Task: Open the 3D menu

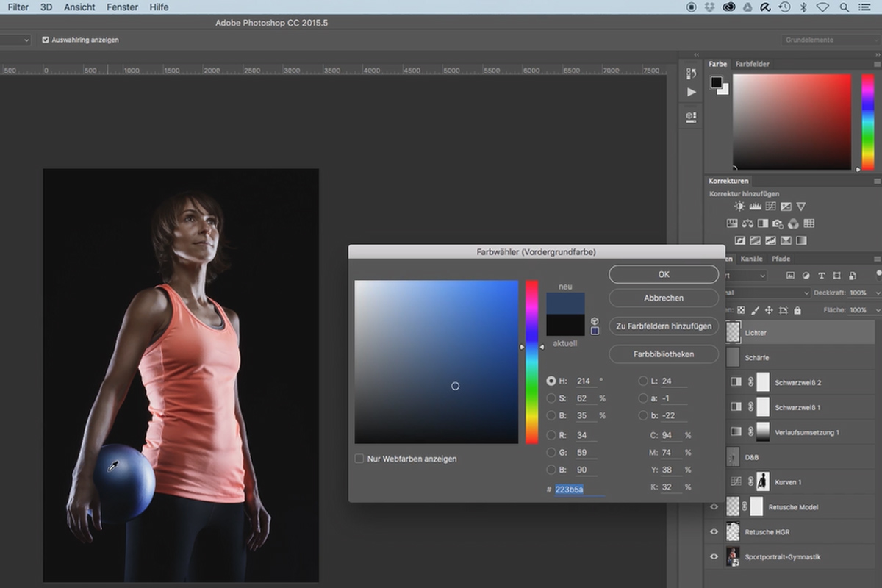Action: [46, 7]
